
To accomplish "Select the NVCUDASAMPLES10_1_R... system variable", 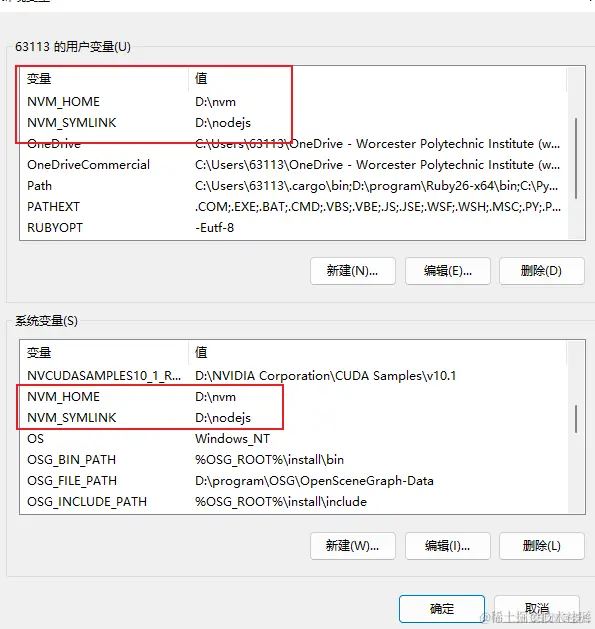I will tap(294, 376).
